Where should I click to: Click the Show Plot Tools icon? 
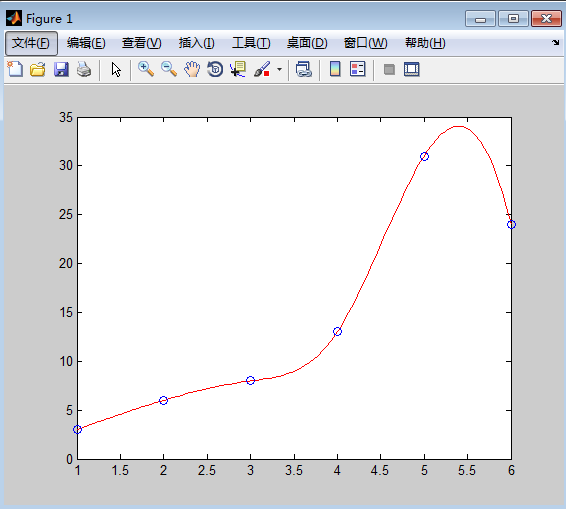[x=412, y=69]
